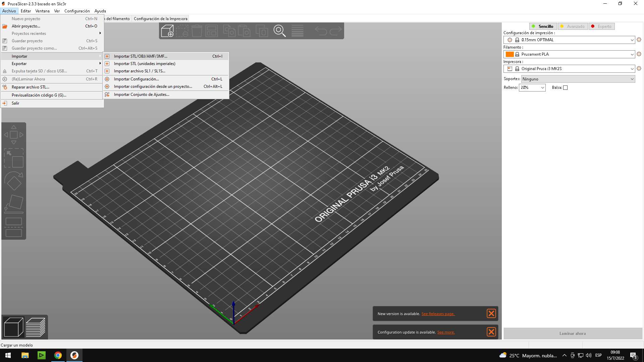Select Reparar archivo STL... entry
The height and width of the screenshot is (362, 644).
coord(52,87)
